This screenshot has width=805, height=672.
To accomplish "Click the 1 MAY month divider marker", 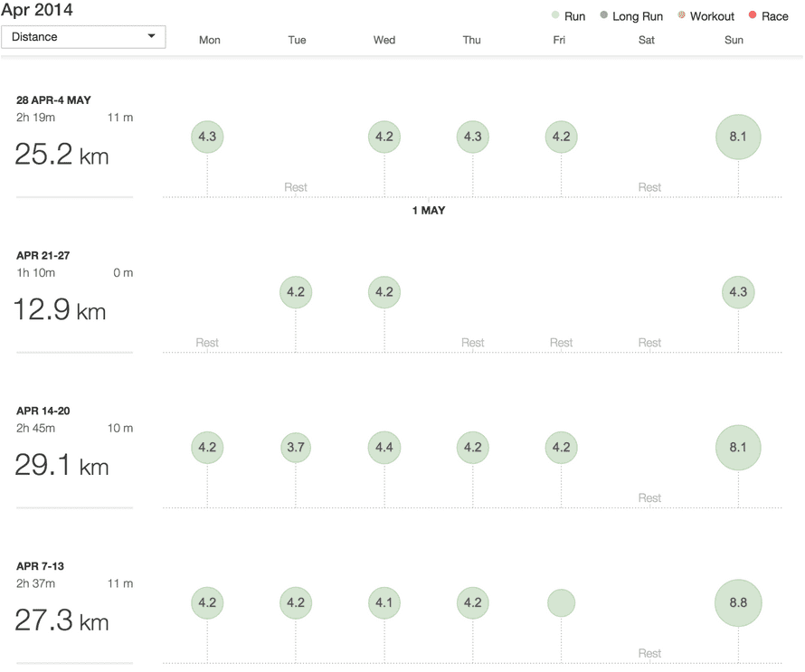I will [429, 210].
